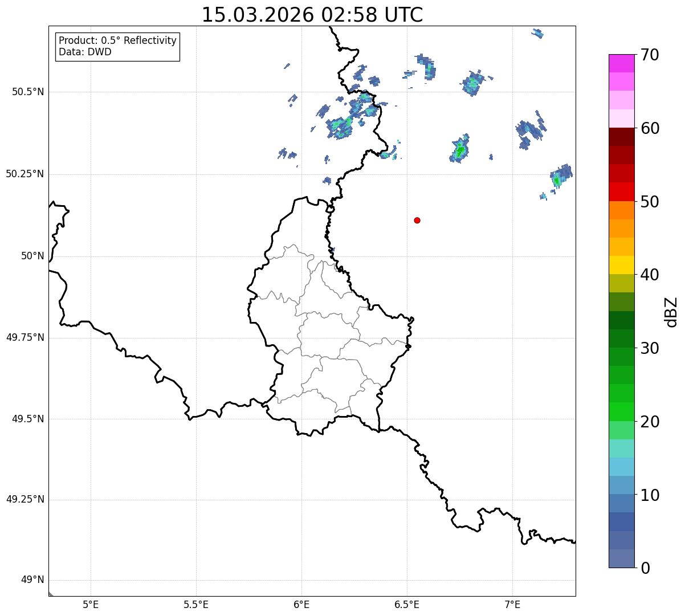Click the "7°E" longitude label

coord(512,605)
